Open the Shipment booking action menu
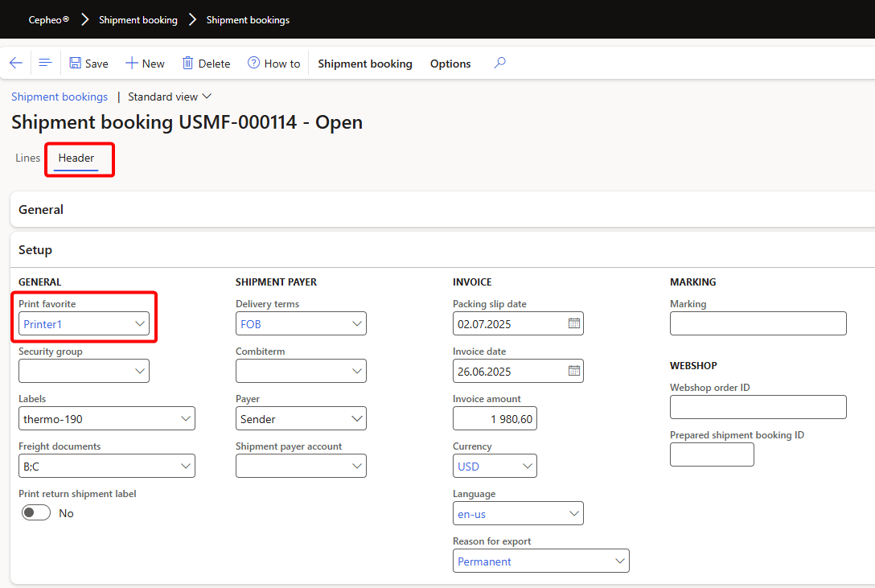This screenshot has width=875, height=588. (x=364, y=64)
